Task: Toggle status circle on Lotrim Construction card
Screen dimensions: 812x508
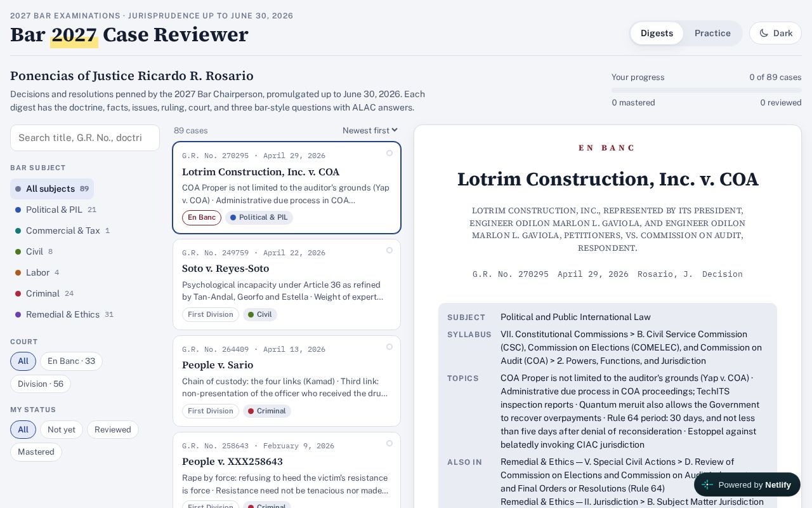Action: coord(390,153)
